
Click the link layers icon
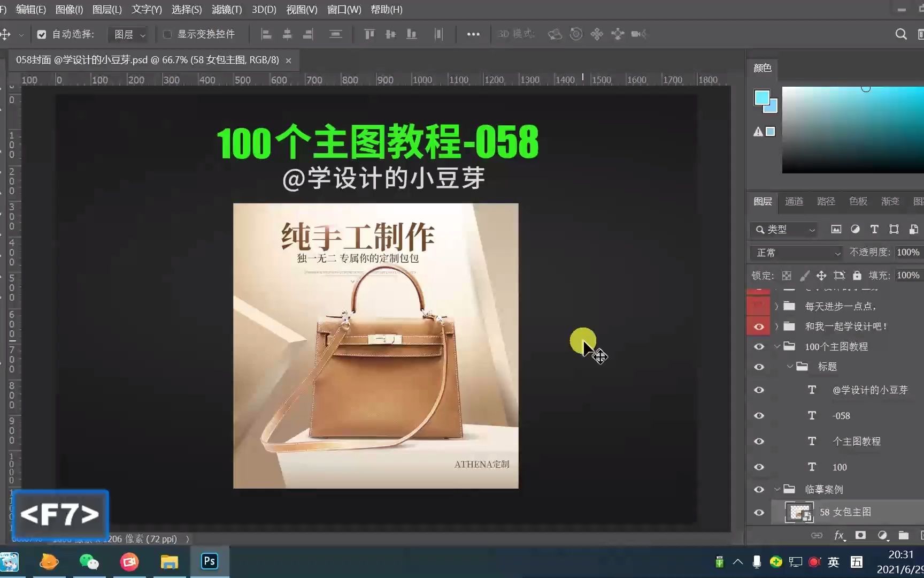click(x=817, y=535)
